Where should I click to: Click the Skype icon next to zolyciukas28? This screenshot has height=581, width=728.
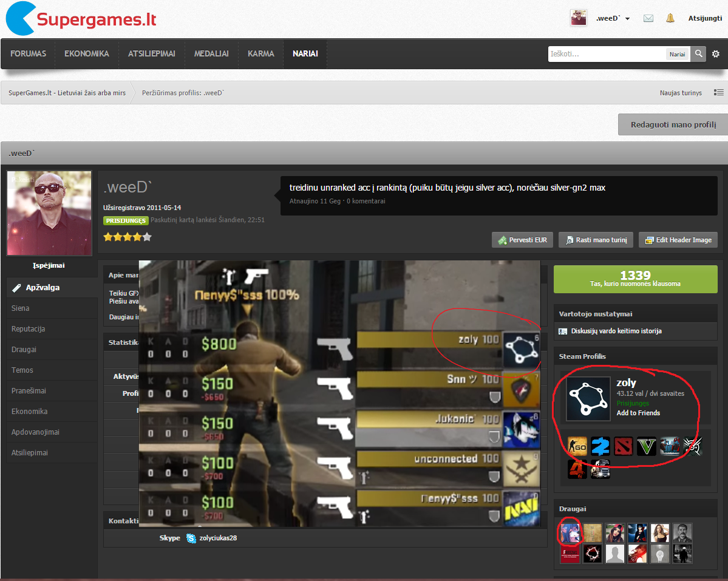click(x=191, y=538)
